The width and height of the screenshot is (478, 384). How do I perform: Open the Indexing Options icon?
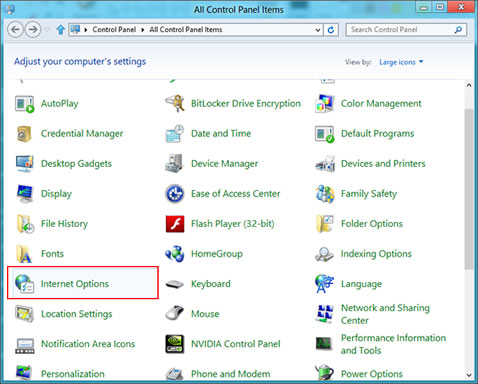pyautogui.click(x=324, y=254)
